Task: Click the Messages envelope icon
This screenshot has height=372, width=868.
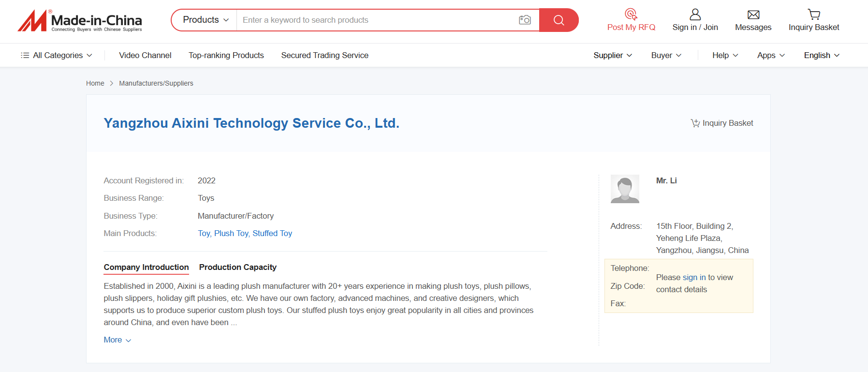Action: [x=753, y=15]
